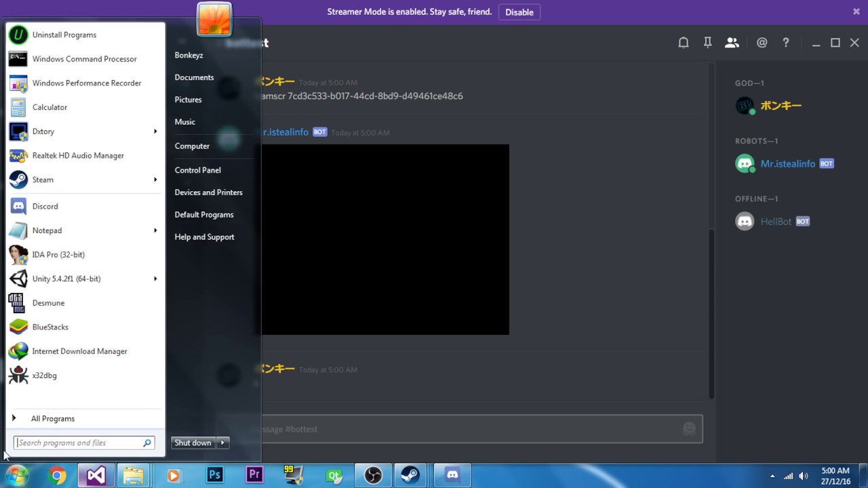
Task: Open Chrome from the taskbar
Action: pos(58,476)
